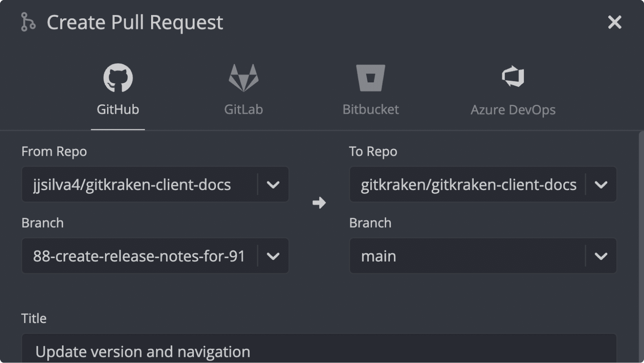Image resolution: width=644 pixels, height=363 pixels.
Task: Click the pull request branch icon in the title
Action: 28,22
